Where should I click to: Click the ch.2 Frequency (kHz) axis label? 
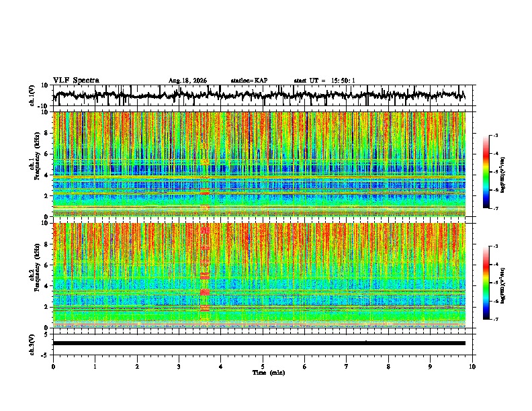click(34, 267)
